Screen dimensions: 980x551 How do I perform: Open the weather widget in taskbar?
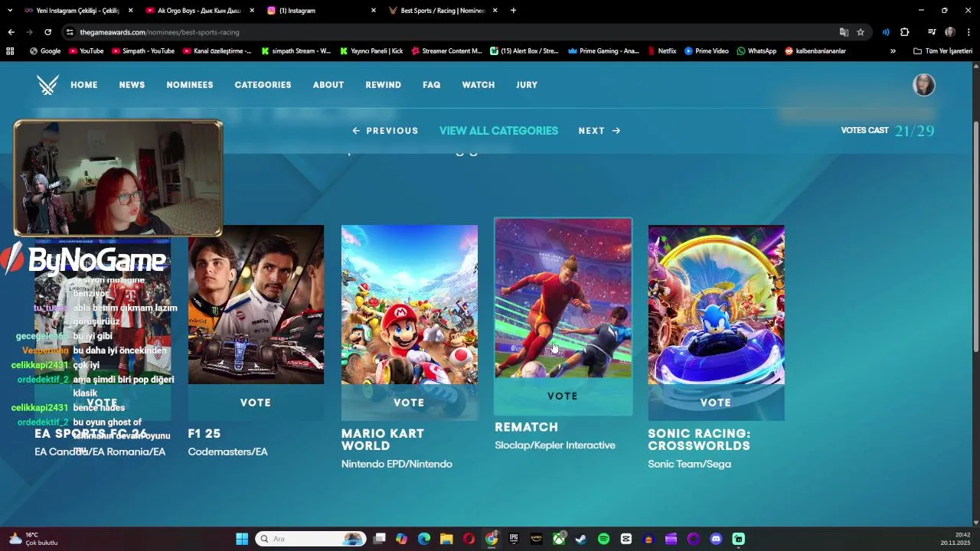click(34, 539)
